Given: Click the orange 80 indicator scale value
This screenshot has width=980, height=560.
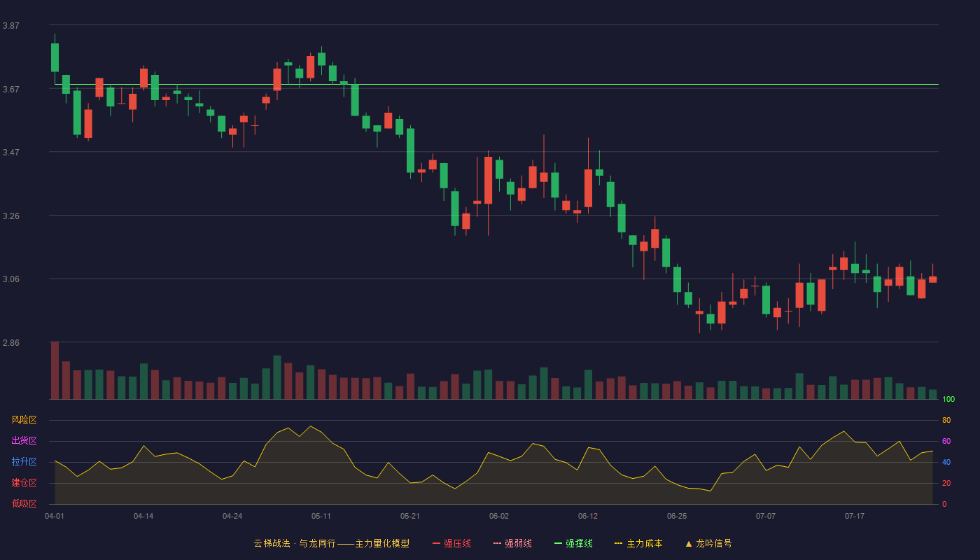Looking at the screenshot, I should [946, 420].
